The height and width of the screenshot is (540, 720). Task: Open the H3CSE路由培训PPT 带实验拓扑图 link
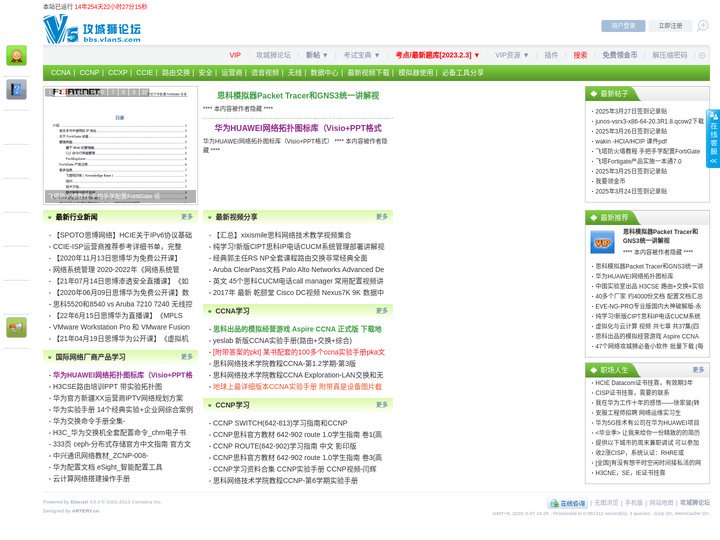(x=107, y=387)
